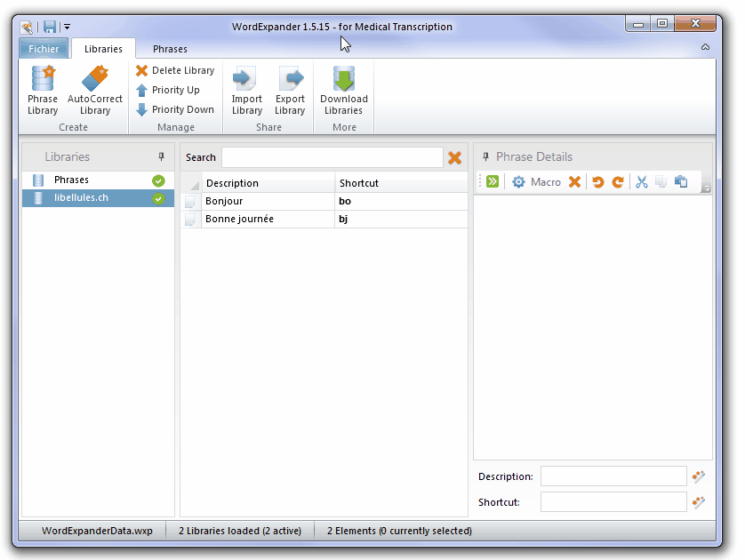Close the WordExpander window
The width and height of the screenshot is (745, 560).
coord(695,23)
